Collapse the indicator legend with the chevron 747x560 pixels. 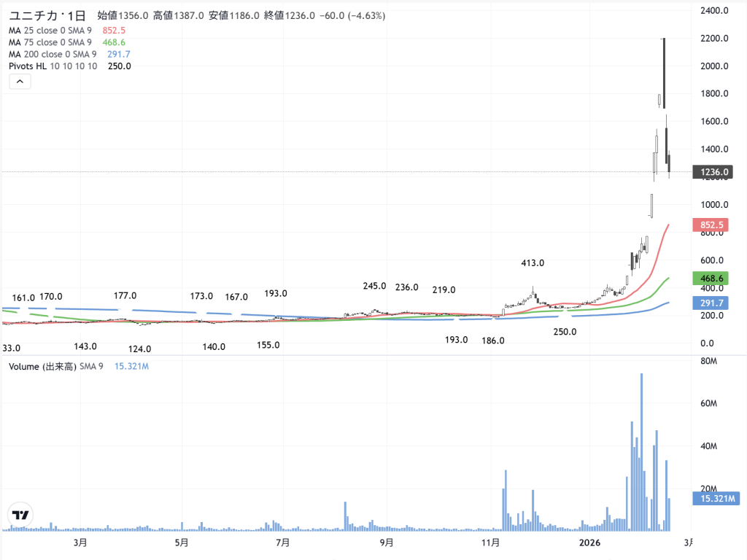[20, 82]
